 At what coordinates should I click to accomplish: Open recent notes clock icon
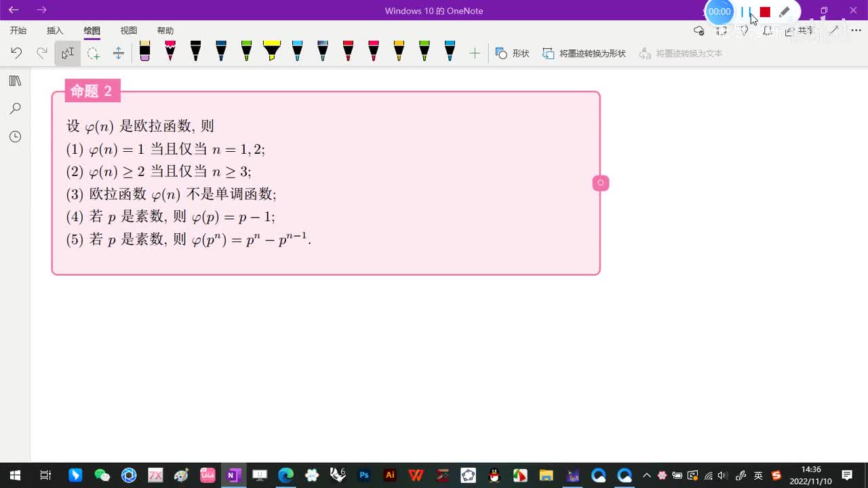(x=15, y=136)
